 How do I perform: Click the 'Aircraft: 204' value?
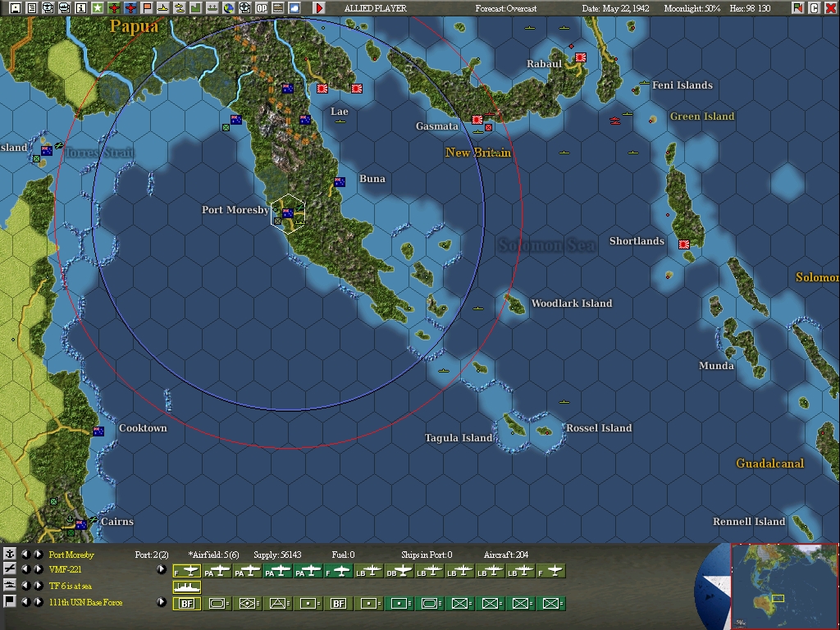pos(505,555)
